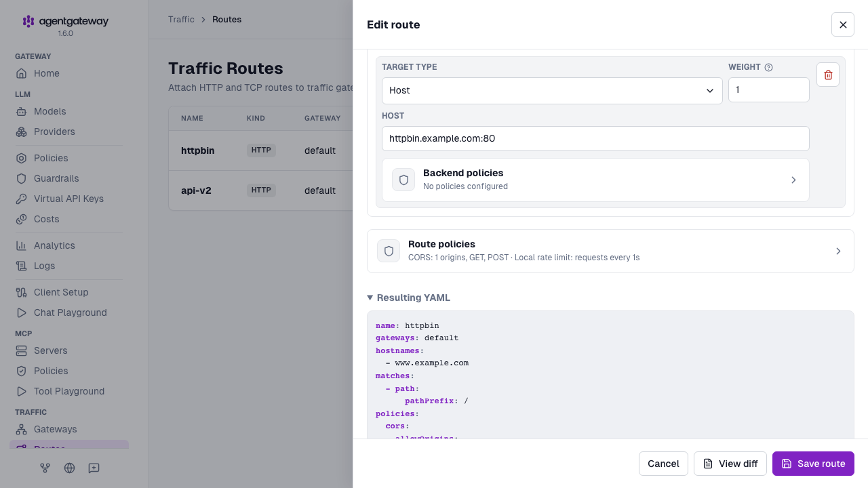Click the Analytics bar chart icon
Screen dimensions: 868x488
22,245
